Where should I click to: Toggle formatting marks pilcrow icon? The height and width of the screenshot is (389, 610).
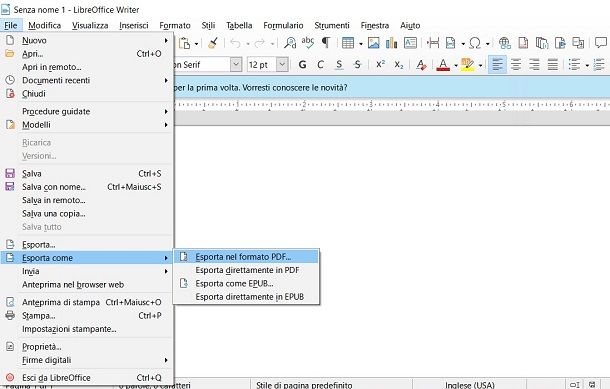click(x=326, y=43)
